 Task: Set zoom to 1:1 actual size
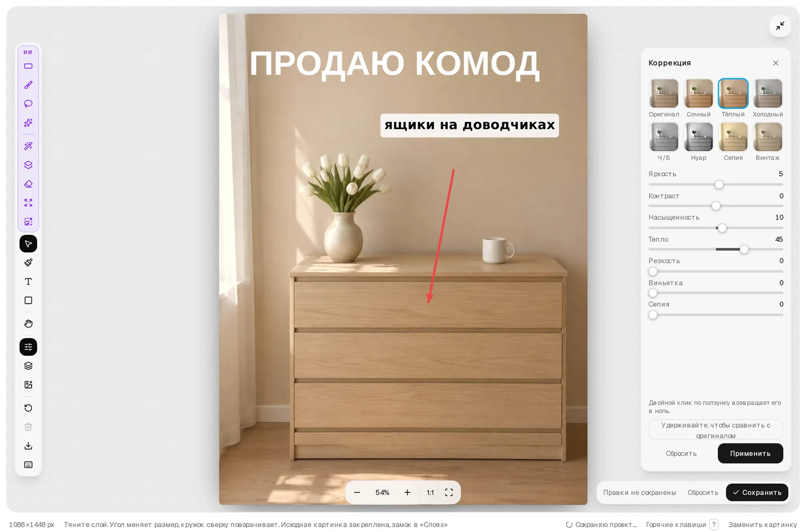pos(430,492)
